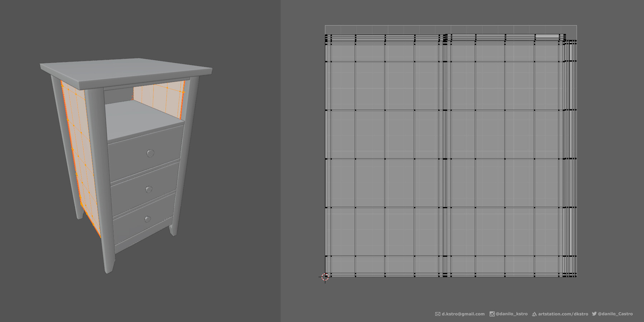
Task: Click the Instagram icon in the footer
Action: (492, 314)
